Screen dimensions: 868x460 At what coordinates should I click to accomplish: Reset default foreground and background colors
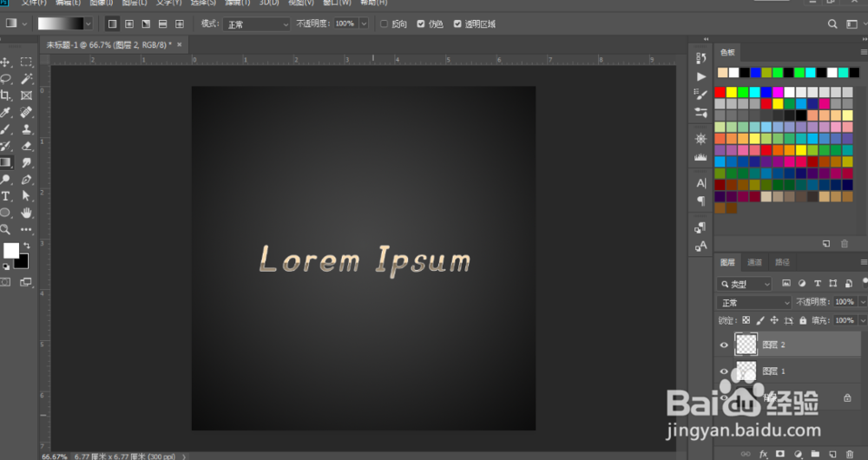[x=5, y=266]
